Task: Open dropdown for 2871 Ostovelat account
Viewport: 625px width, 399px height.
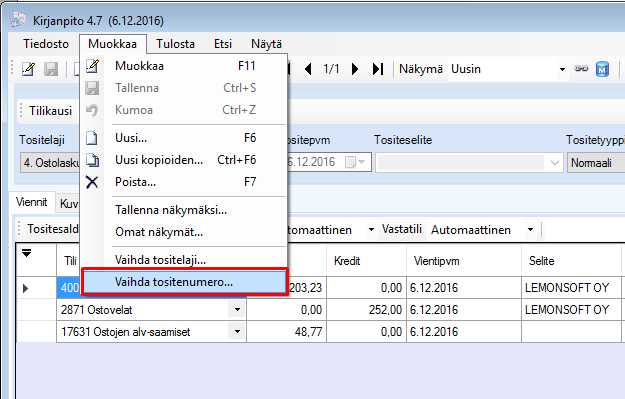Action: click(x=237, y=309)
